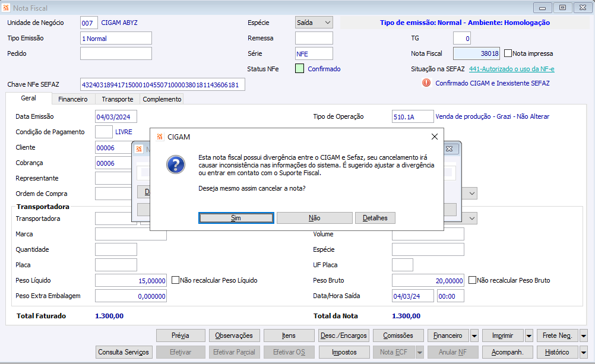The width and height of the screenshot is (595, 364).
Task: Click the Detalhes button in the dialog
Action: [x=375, y=218]
